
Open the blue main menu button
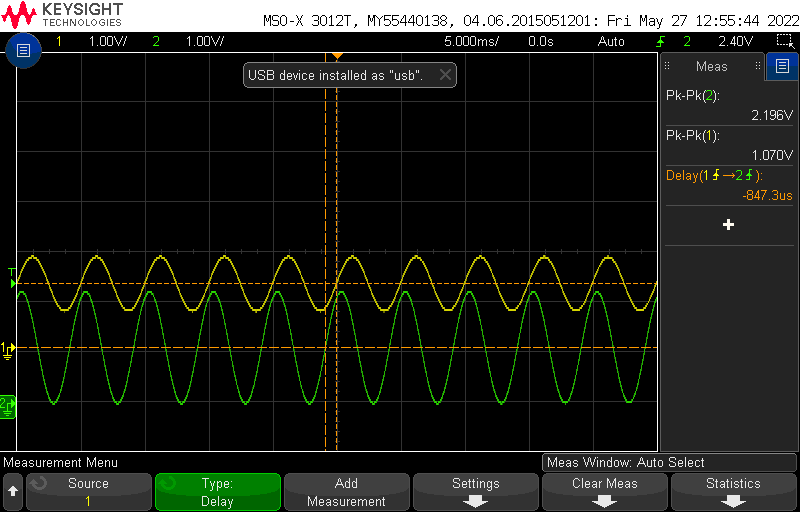coord(24,50)
